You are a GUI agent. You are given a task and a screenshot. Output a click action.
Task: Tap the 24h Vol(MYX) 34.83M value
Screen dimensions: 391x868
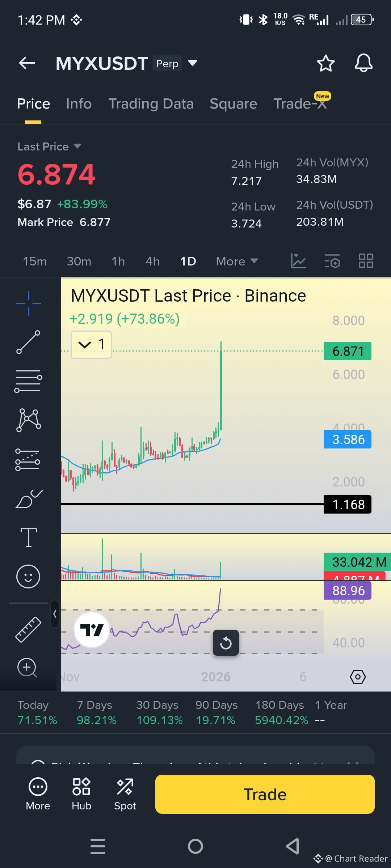click(x=316, y=179)
